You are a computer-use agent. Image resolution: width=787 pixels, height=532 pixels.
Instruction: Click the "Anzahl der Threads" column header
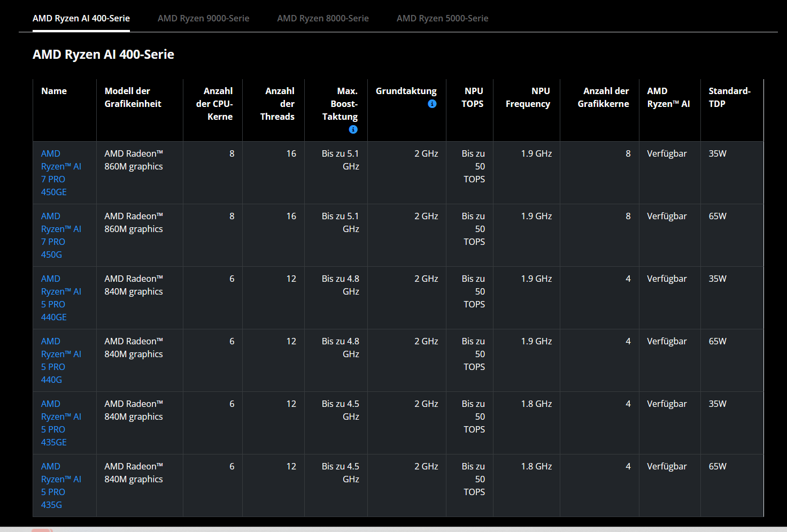click(x=277, y=104)
